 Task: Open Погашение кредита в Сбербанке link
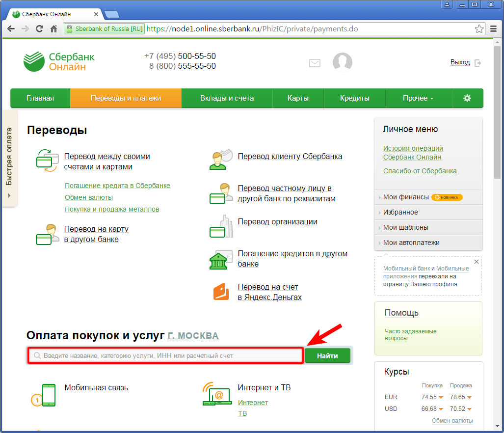pos(117,186)
